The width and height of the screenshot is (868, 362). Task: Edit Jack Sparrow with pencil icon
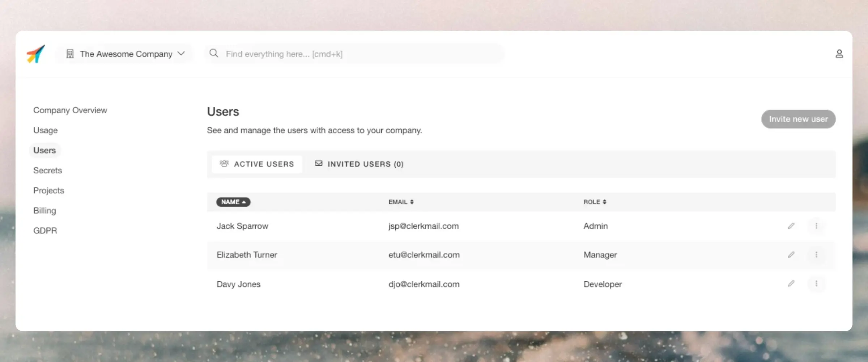coord(791,226)
